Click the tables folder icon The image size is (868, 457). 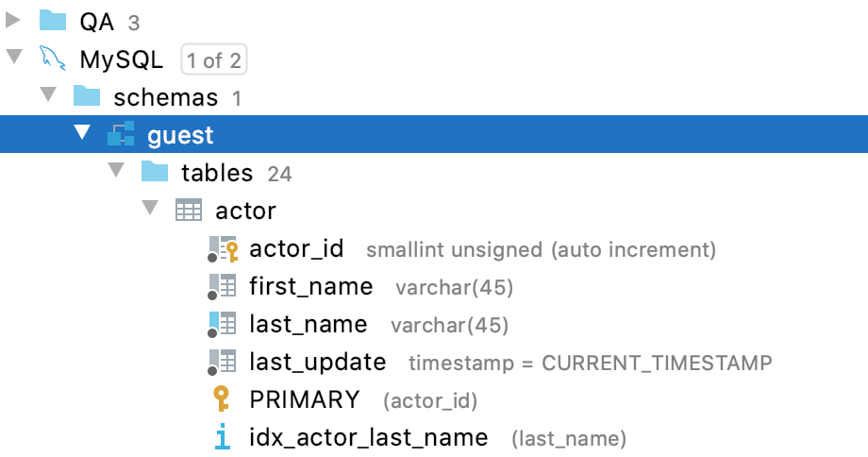(x=155, y=173)
